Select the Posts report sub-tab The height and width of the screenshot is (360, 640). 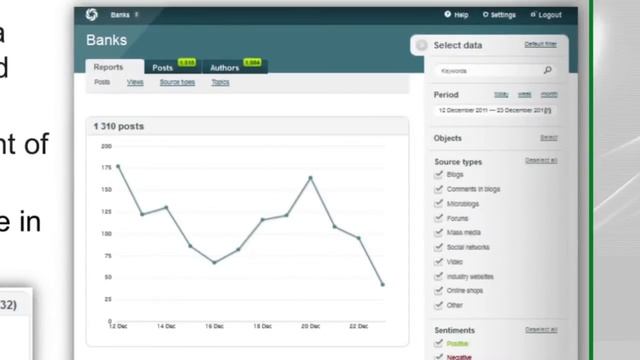pyautogui.click(x=102, y=82)
